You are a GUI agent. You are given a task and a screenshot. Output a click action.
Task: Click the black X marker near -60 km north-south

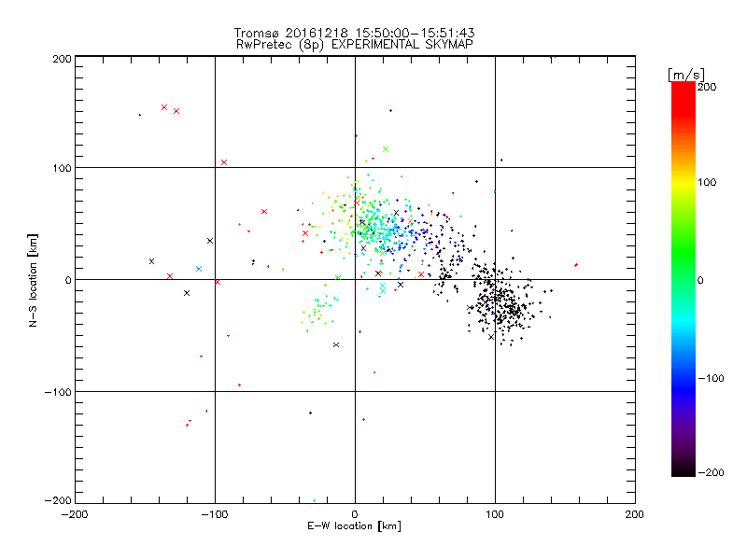[336, 344]
